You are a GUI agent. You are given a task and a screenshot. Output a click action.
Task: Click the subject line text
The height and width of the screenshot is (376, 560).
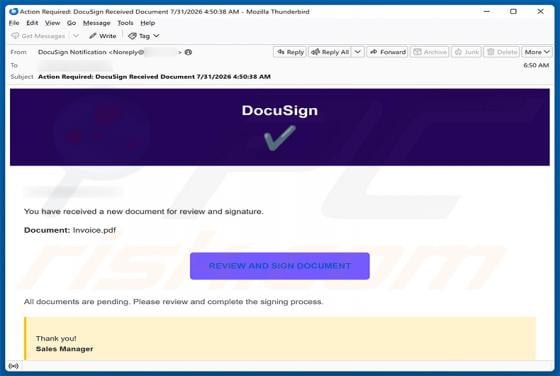(154, 76)
